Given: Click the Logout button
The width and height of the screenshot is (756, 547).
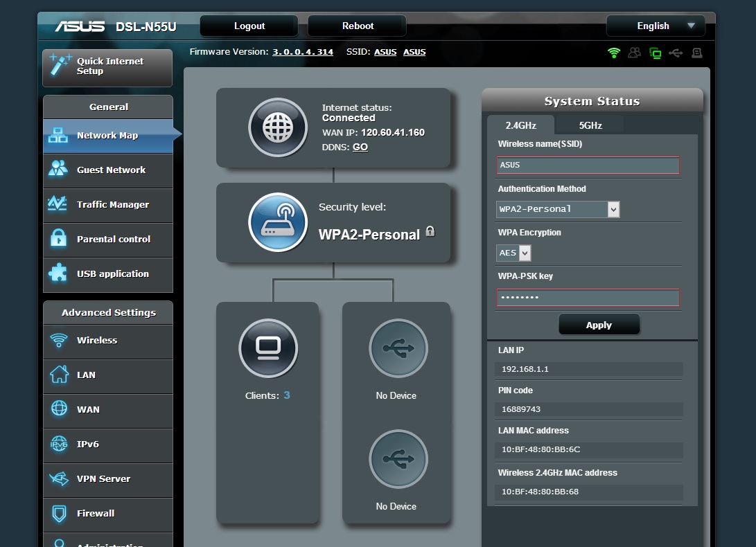Looking at the screenshot, I should [249, 26].
